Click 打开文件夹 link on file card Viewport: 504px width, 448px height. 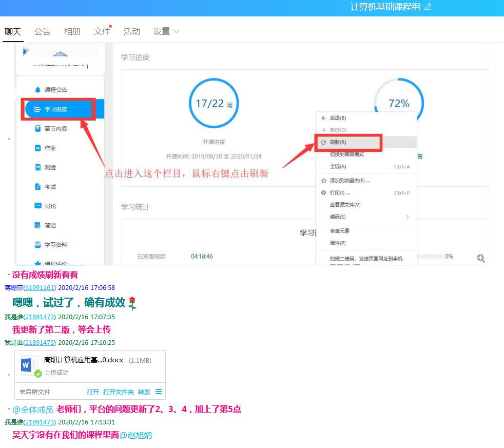[x=118, y=392]
